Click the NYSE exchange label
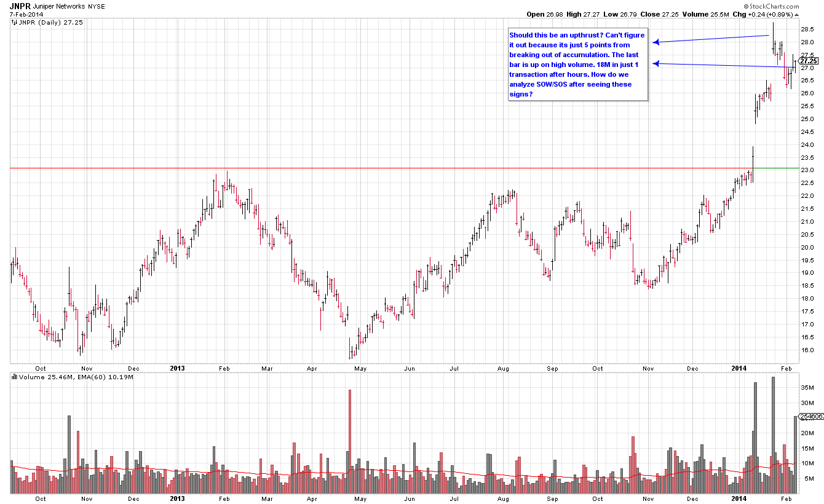The width and height of the screenshot is (824, 504). [97, 7]
